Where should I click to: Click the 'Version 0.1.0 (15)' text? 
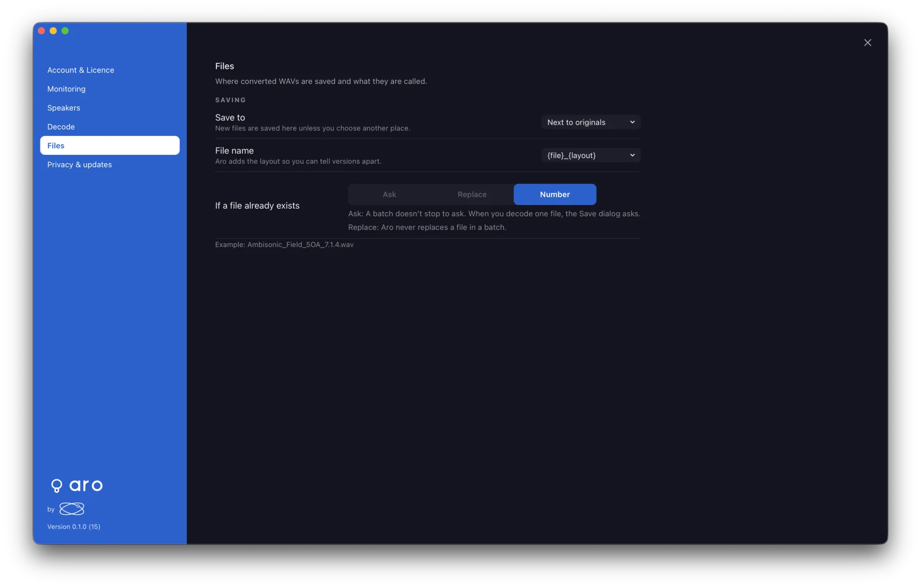(x=74, y=527)
